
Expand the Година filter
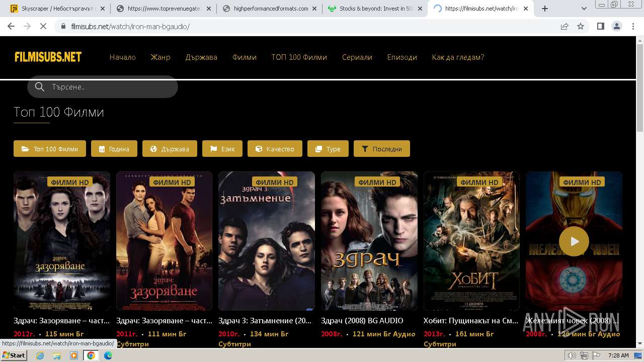[114, 149]
